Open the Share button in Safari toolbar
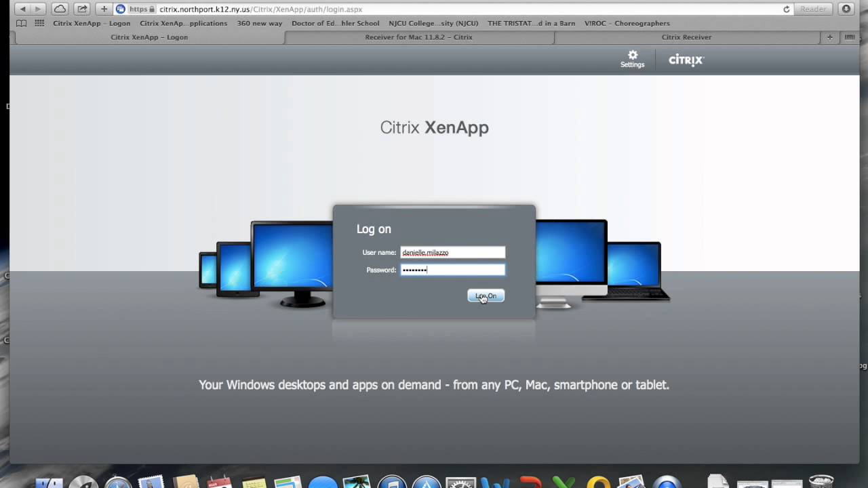Screen dimensions: 868x488 82,9
